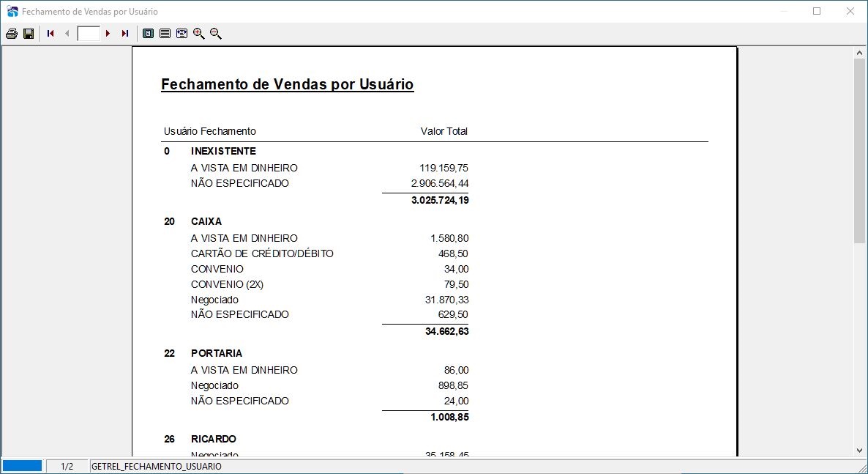The width and height of the screenshot is (868, 474).
Task: Click 'CARTÃO DE CRÉDITO/DÉBITO' row label
Action: 262,253
